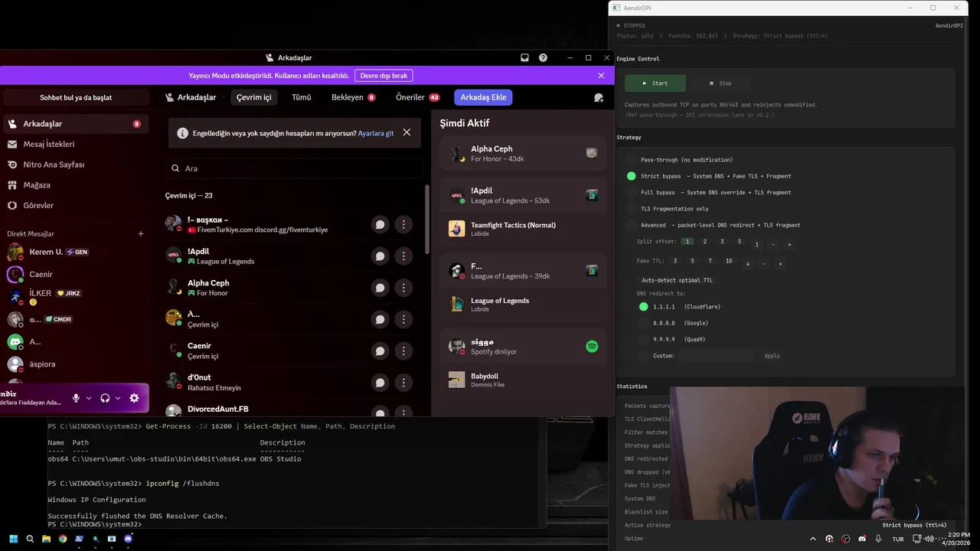Viewport: 980px width, 551px height.
Task: Choose 9.9.9.9 Quad9 DNS redirect
Action: 643,339
